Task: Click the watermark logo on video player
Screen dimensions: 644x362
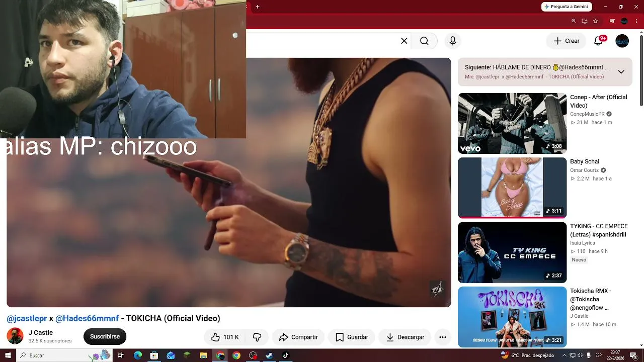Action: 437,289
